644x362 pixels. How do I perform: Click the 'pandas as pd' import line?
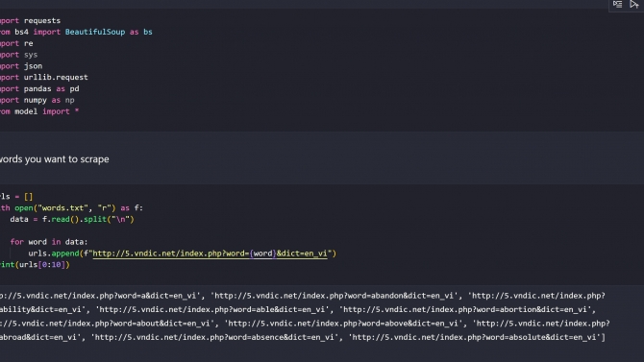(39, 88)
